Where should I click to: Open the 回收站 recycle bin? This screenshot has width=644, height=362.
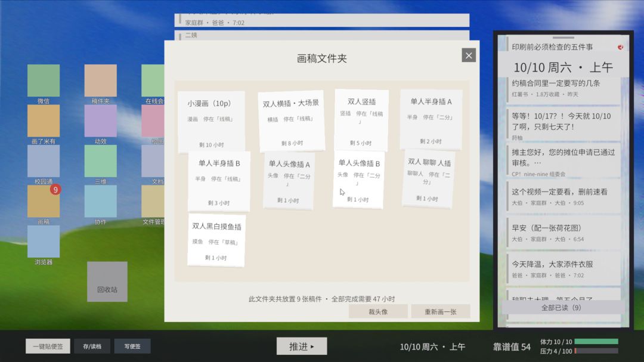tap(107, 282)
